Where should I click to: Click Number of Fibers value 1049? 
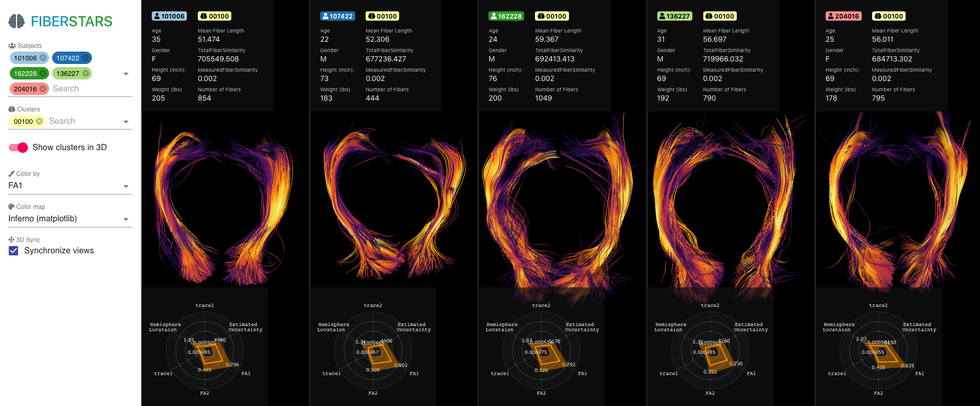coord(544,98)
